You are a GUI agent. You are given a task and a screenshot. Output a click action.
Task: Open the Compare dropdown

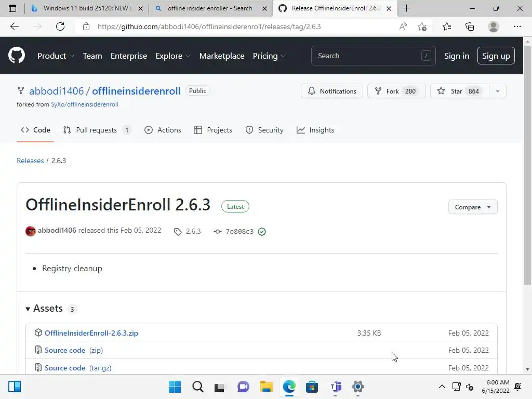(473, 207)
